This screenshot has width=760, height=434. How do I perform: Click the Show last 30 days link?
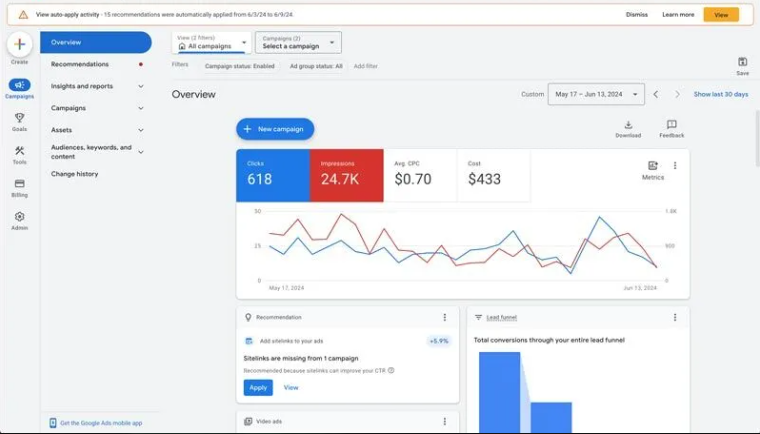point(720,94)
